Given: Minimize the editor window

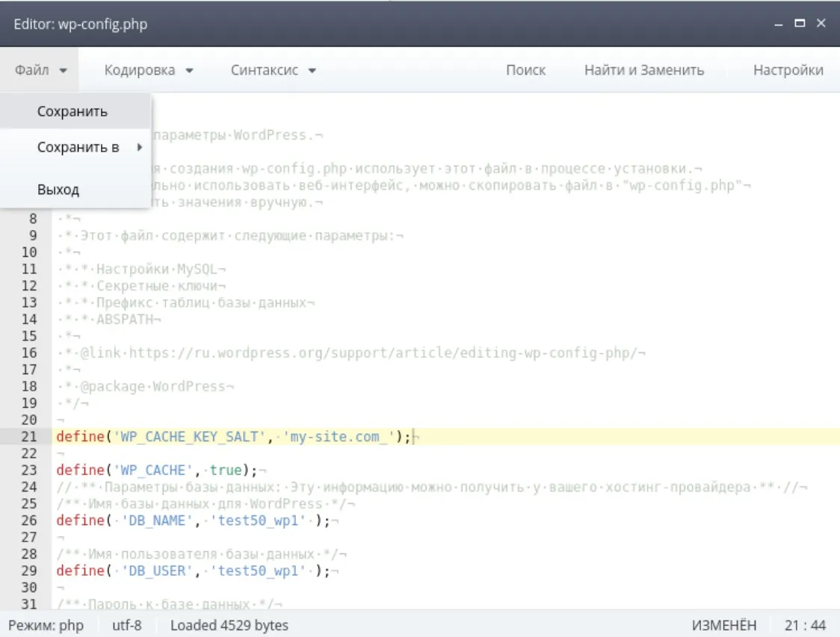Looking at the screenshot, I should 779,24.
